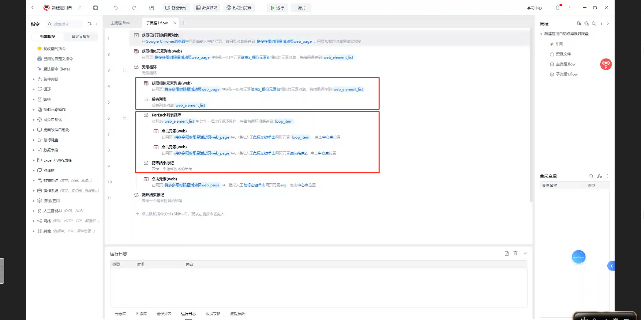This screenshot has height=320, width=644.
Task: Redo the last undone edit
Action: click(134, 8)
